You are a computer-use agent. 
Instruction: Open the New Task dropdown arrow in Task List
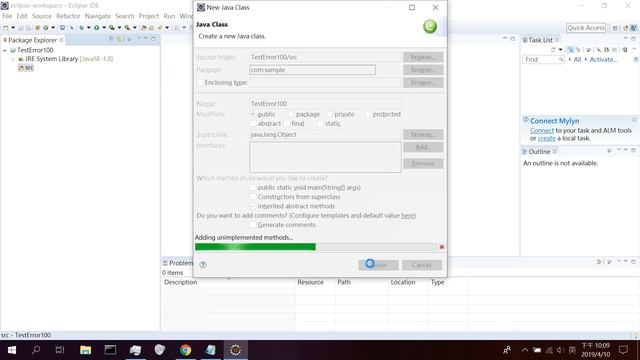560,50
